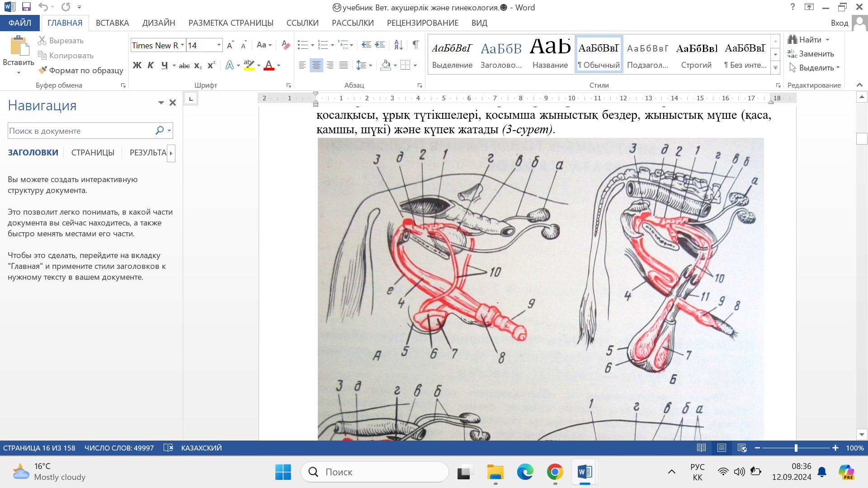This screenshot has height=488, width=868.
Task: Start a bulleted list
Action: point(302,45)
